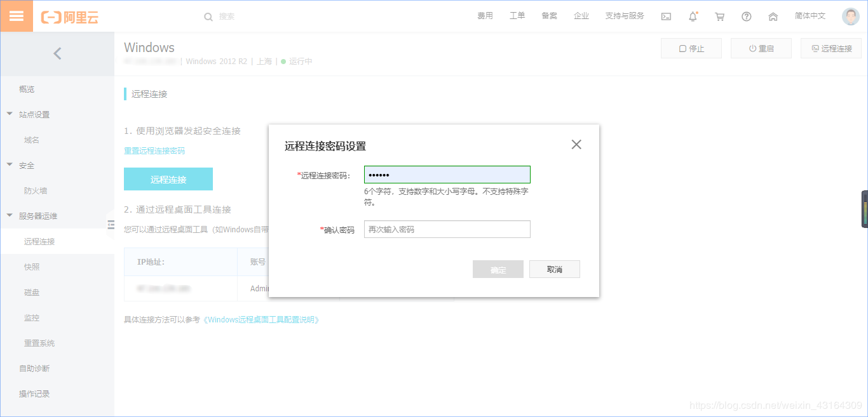
Task: Collapse the 服务器运维 section
Action: pos(37,216)
